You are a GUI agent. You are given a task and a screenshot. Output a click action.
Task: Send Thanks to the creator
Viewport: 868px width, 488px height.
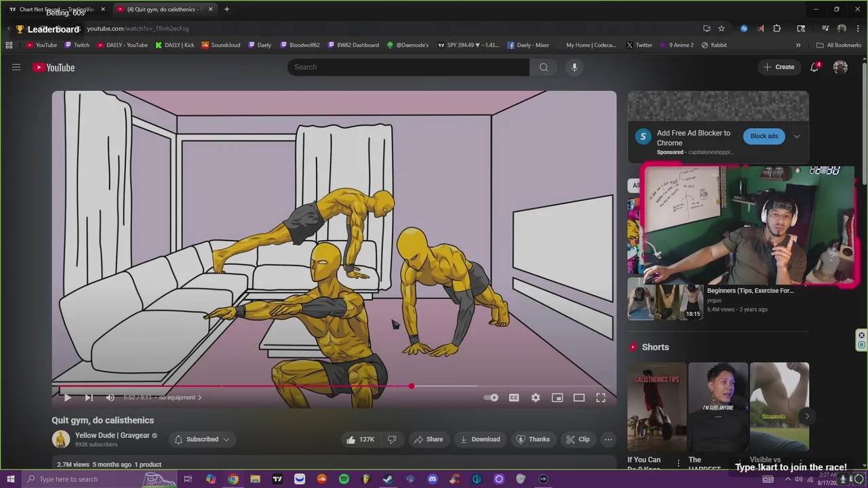[x=532, y=439]
